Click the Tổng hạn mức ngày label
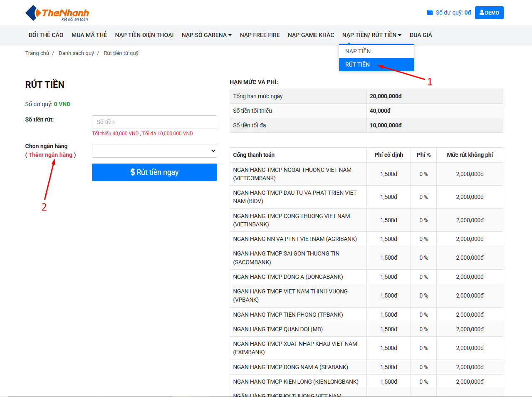 pyautogui.click(x=258, y=96)
